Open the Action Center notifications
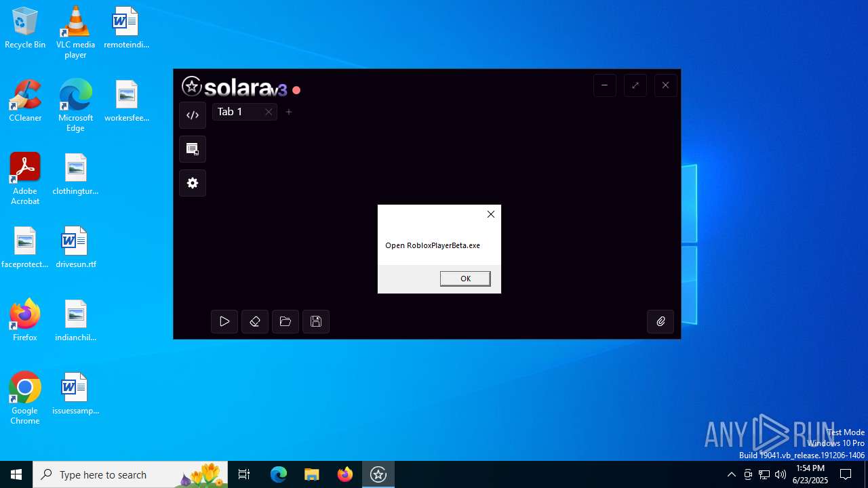This screenshot has width=868, height=488. tap(846, 474)
